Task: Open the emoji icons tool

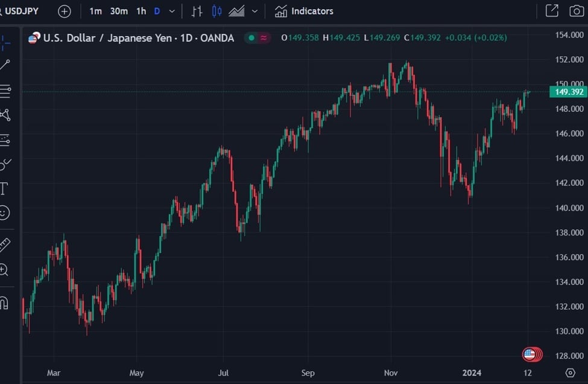Action: (x=4, y=213)
